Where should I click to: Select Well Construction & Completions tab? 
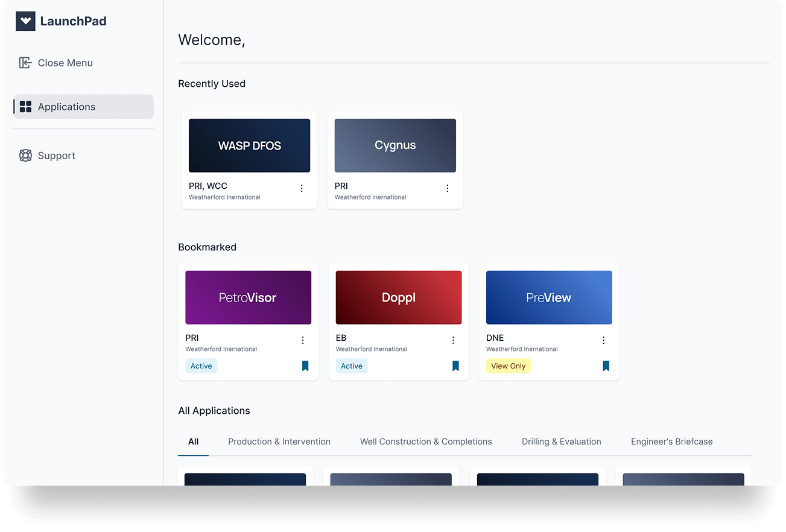point(426,442)
